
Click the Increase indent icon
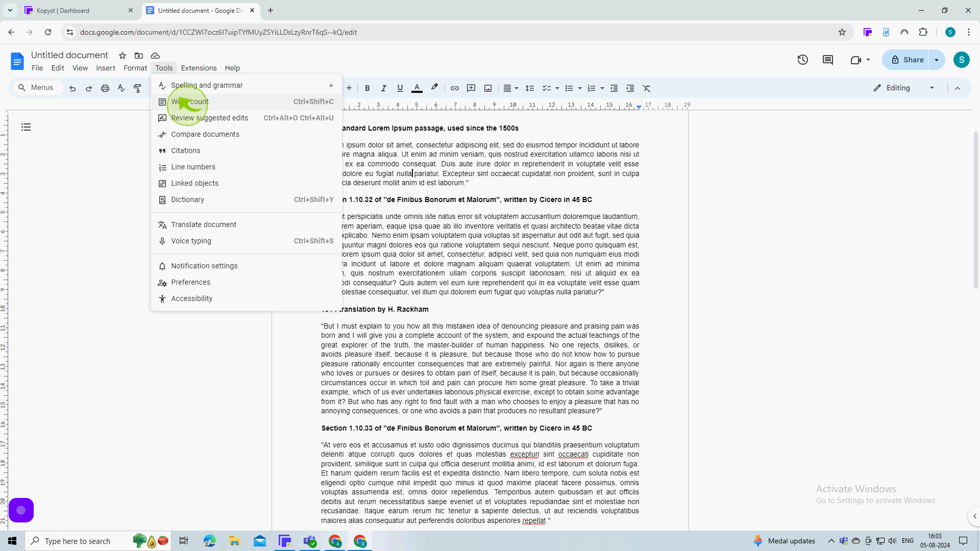(x=630, y=88)
